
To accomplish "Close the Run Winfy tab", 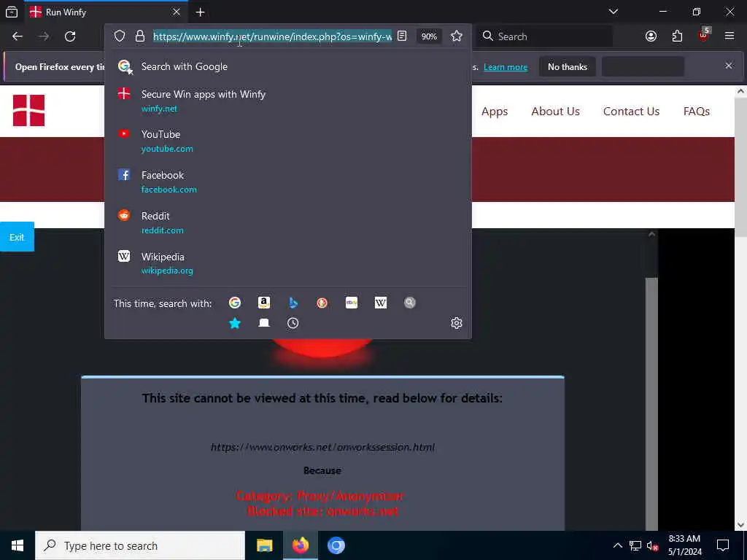I will pyautogui.click(x=177, y=12).
